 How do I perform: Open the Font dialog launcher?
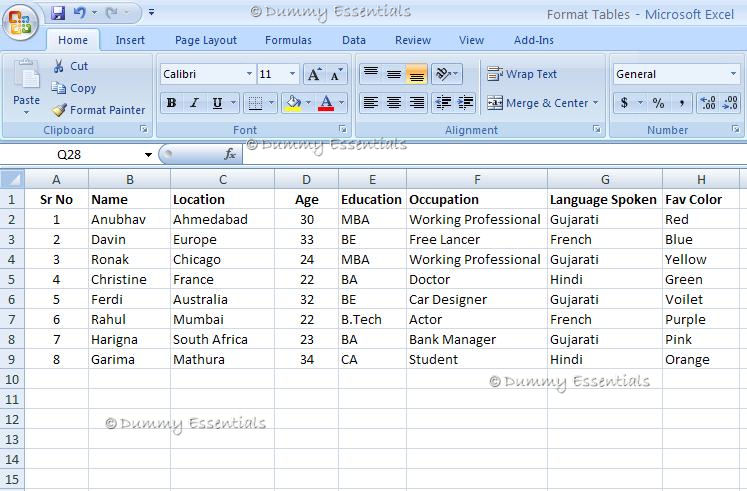click(343, 129)
